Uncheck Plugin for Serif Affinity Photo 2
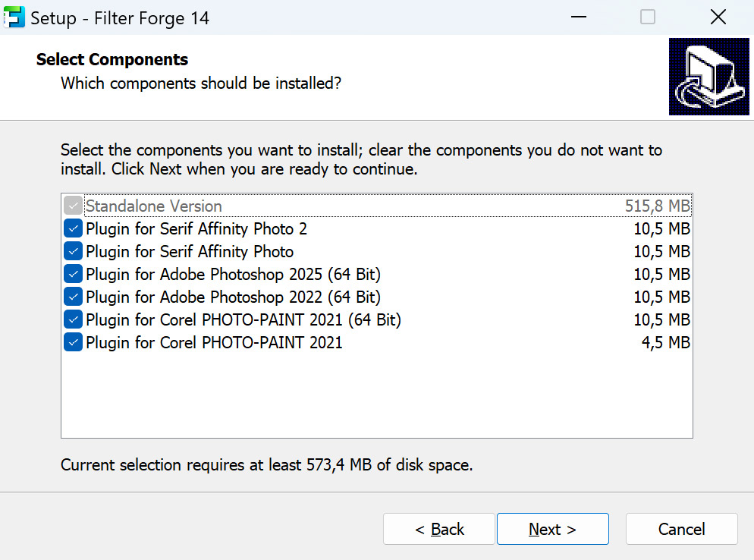Viewport: 754px width, 560px height. point(72,228)
